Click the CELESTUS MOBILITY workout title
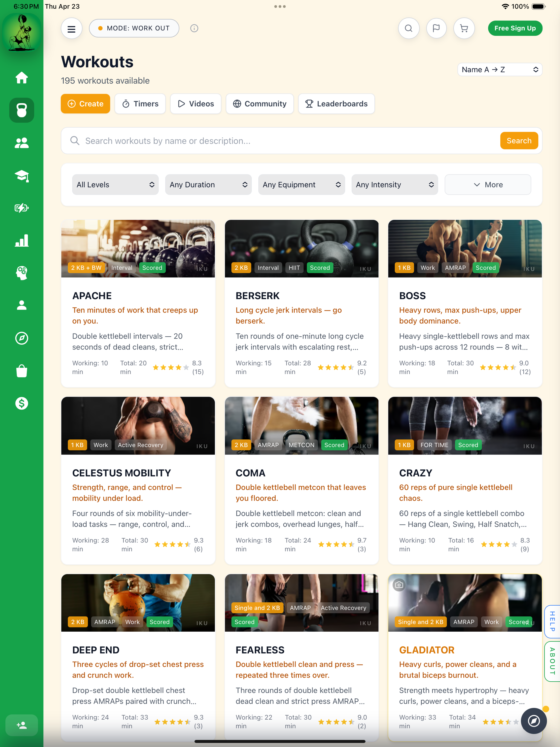Viewport: 560px width, 747px height. (x=122, y=473)
